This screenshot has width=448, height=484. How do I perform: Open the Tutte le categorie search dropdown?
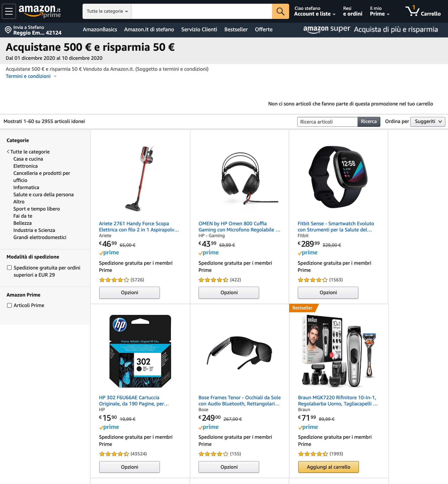click(107, 11)
